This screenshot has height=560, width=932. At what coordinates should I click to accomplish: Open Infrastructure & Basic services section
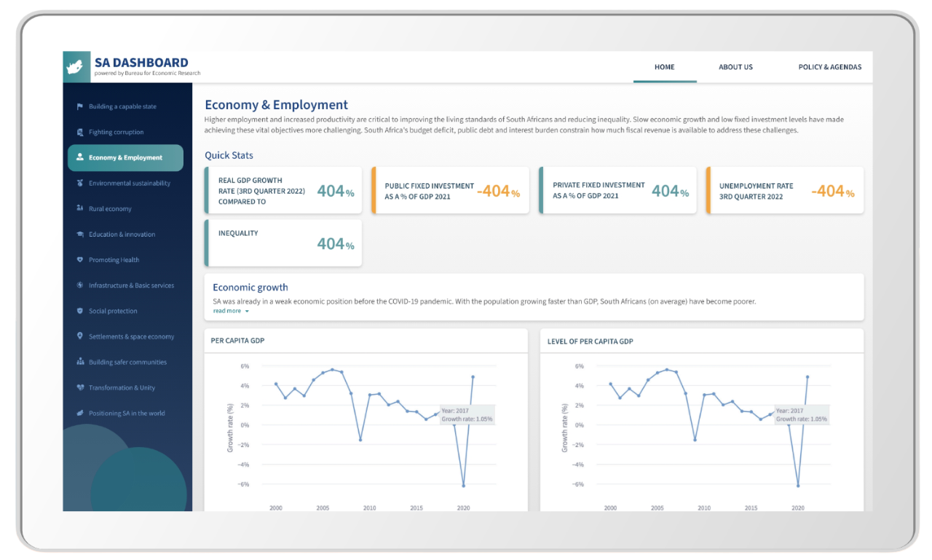coord(131,285)
